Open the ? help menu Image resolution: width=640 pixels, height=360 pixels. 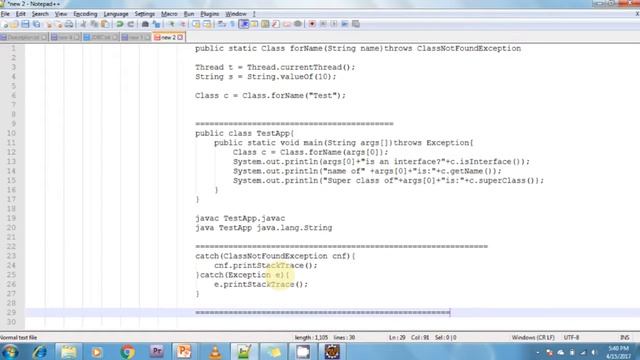(x=254, y=14)
